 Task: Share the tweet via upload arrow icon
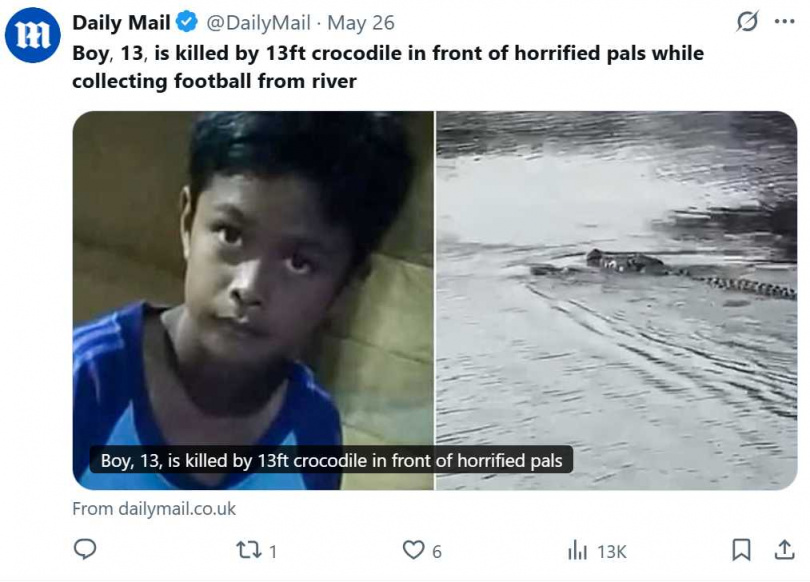click(784, 549)
